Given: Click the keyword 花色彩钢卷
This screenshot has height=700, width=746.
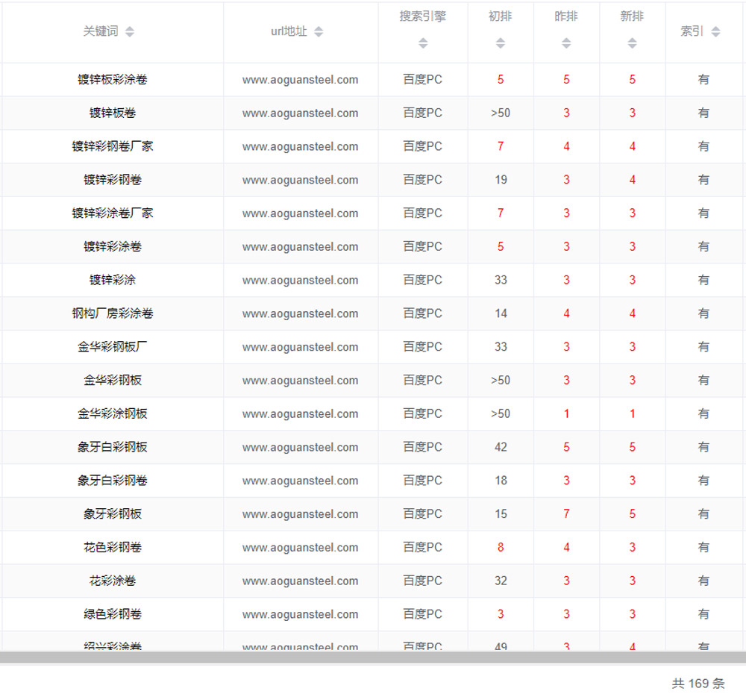Looking at the screenshot, I should click(x=113, y=548).
